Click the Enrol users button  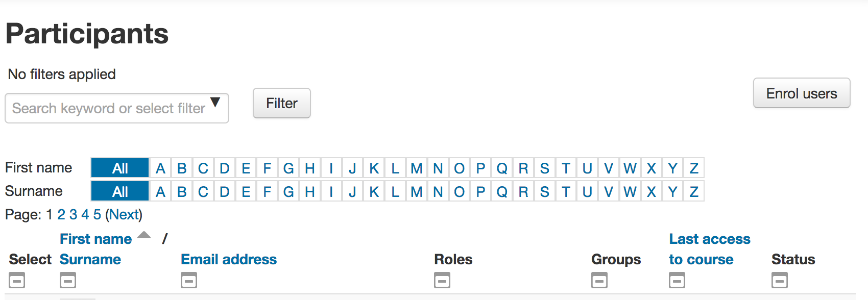click(x=802, y=93)
